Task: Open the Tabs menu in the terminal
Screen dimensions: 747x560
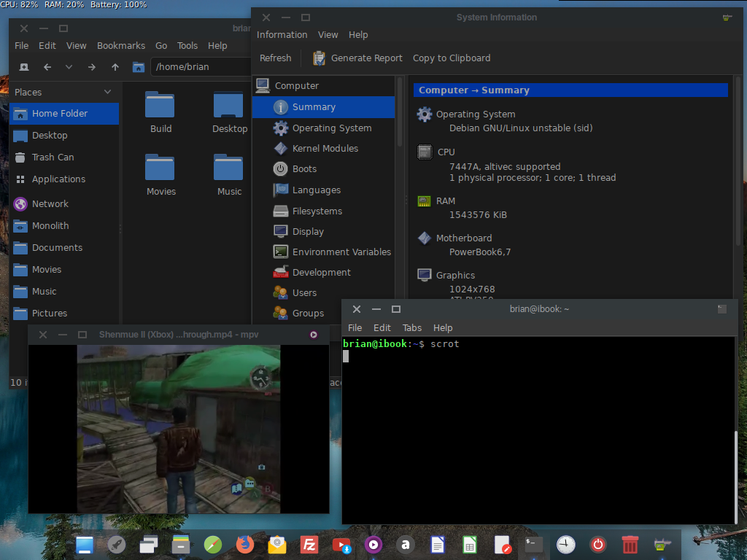Action: (x=412, y=328)
